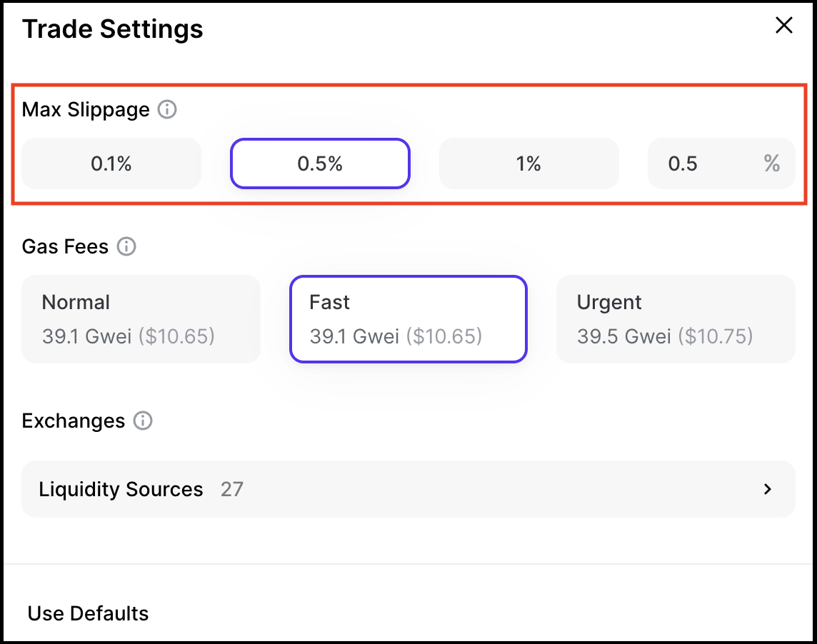Choose the Fast gas fee option
The height and width of the screenshot is (644, 817).
pos(408,318)
